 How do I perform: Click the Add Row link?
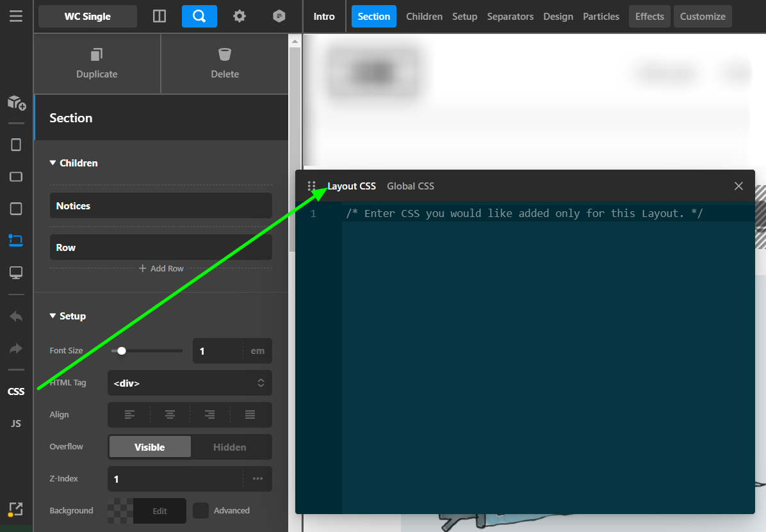161,269
